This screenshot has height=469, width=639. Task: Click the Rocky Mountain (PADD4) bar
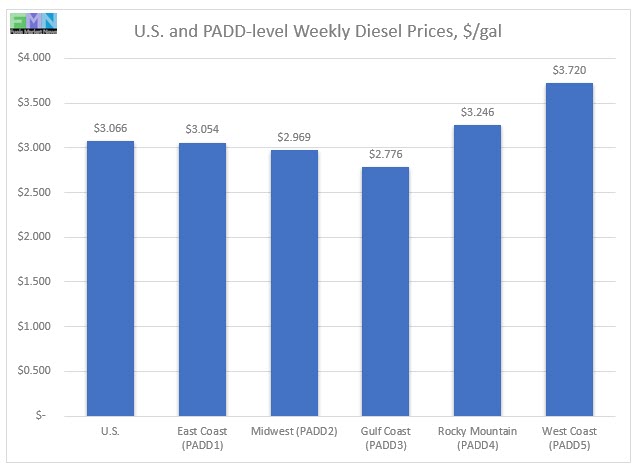tap(476, 270)
